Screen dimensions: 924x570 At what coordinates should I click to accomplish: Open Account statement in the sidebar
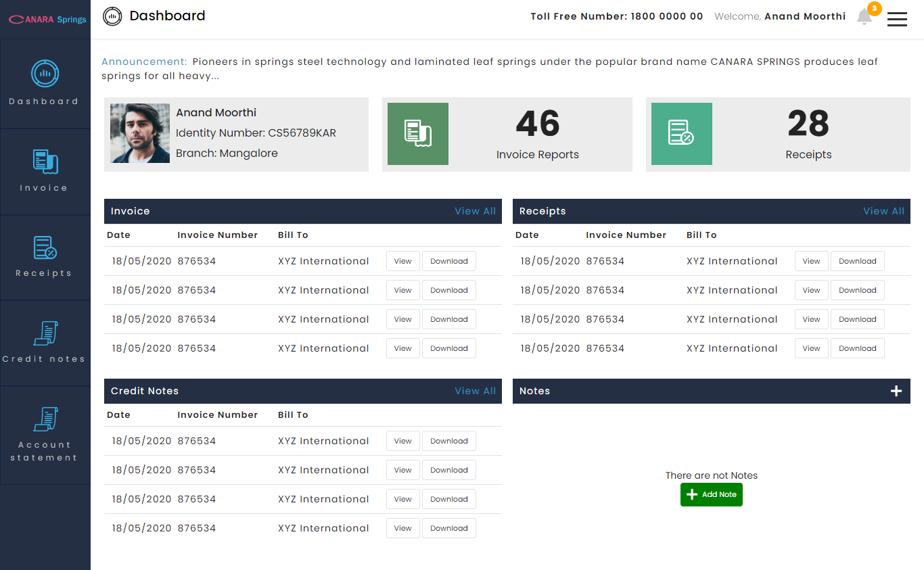[45, 419]
